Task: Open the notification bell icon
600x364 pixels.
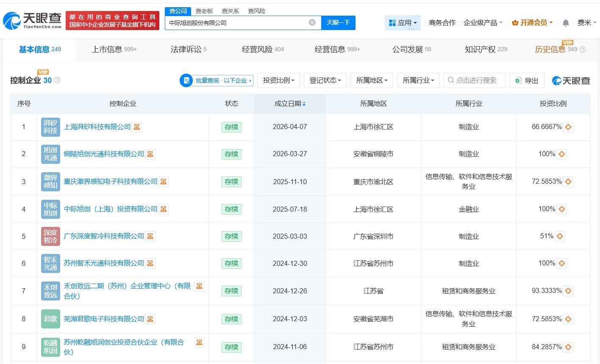Action: 566,23
